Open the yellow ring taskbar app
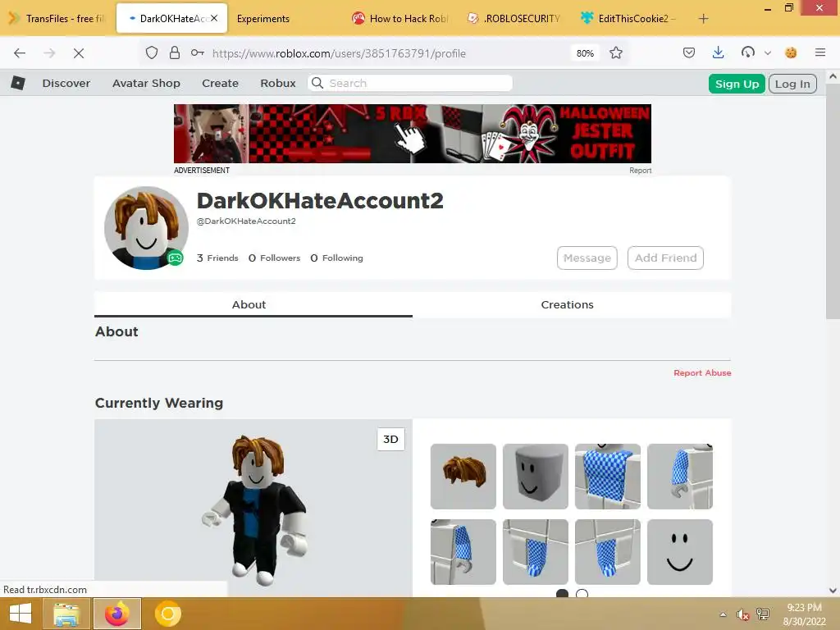This screenshot has height=630, width=840. (167, 614)
